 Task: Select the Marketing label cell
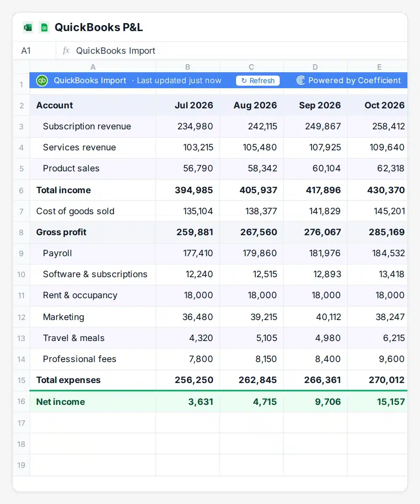(x=93, y=317)
